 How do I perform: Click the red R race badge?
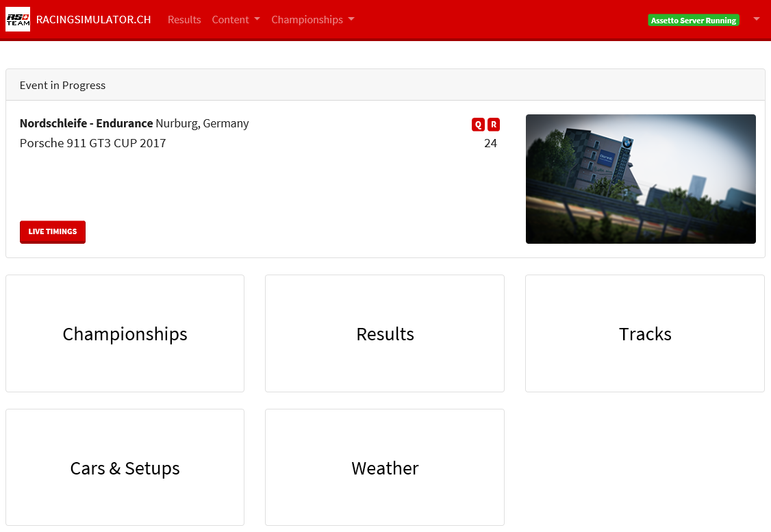[494, 125]
